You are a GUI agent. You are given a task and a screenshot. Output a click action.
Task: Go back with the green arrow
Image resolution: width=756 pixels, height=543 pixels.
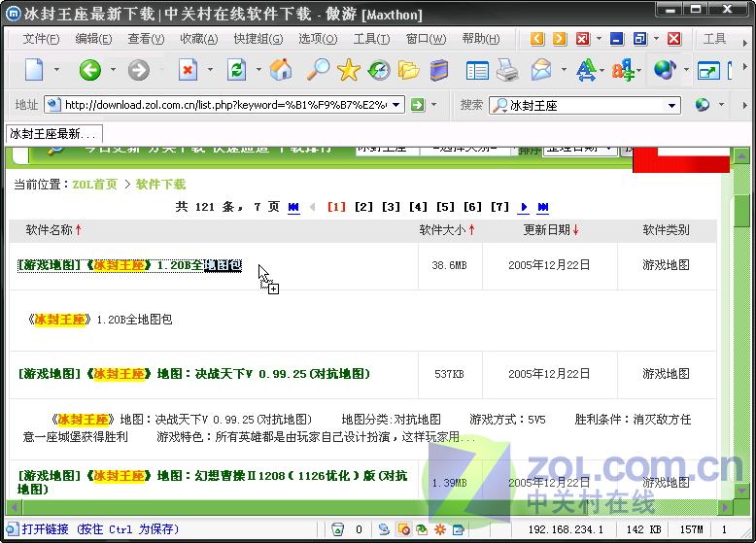click(x=90, y=70)
